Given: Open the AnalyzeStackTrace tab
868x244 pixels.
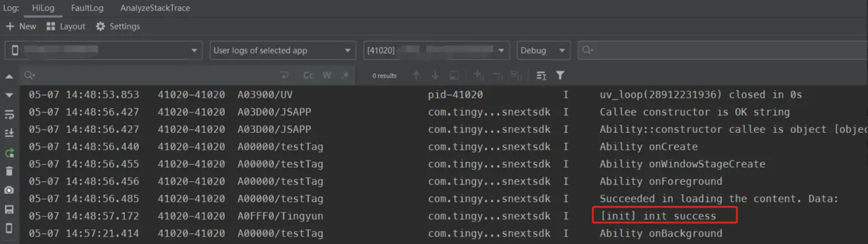Looking at the screenshot, I should click(155, 8).
